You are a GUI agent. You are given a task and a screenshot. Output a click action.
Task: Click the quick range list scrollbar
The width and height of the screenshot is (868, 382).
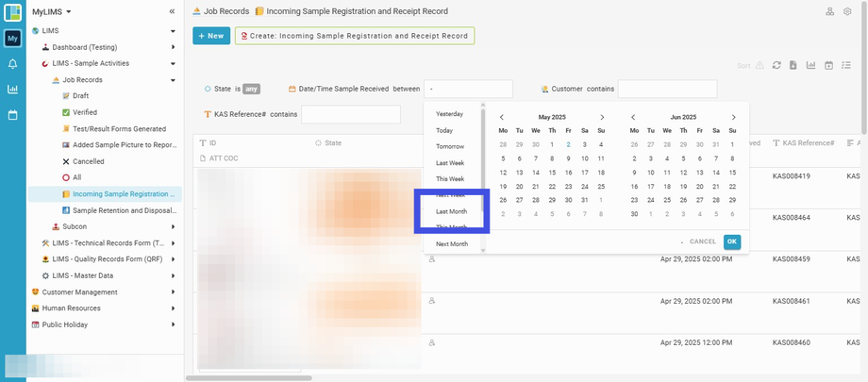(483, 160)
